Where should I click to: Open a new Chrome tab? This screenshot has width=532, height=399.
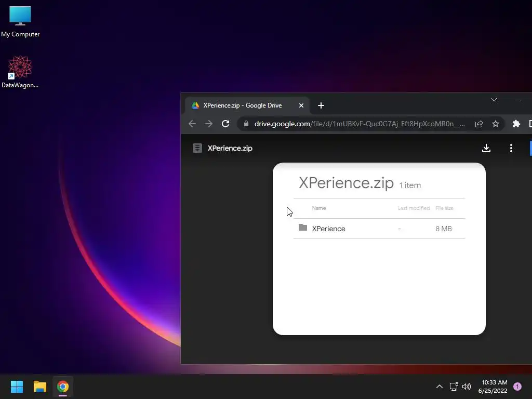(321, 105)
